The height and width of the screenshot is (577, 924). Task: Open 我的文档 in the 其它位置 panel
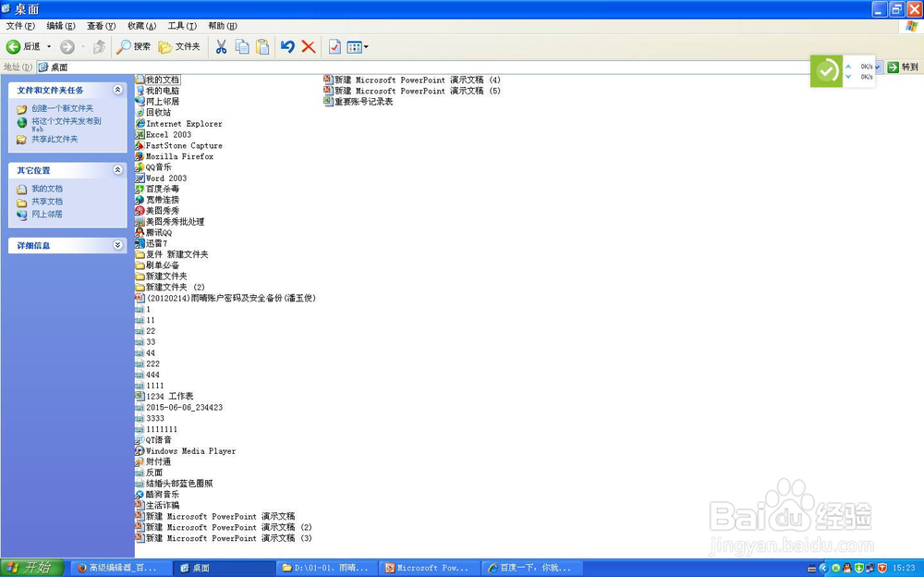click(x=46, y=189)
